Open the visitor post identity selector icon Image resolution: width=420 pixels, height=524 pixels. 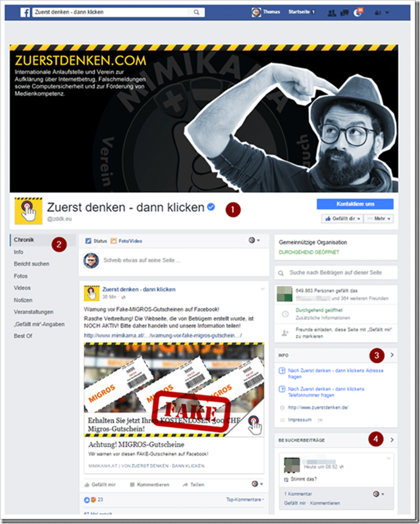(x=378, y=494)
